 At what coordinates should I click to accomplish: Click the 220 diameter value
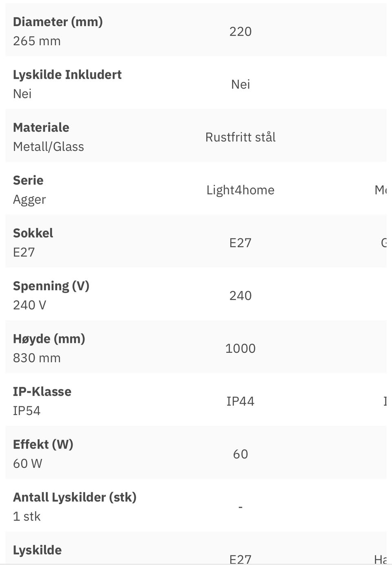tap(240, 31)
